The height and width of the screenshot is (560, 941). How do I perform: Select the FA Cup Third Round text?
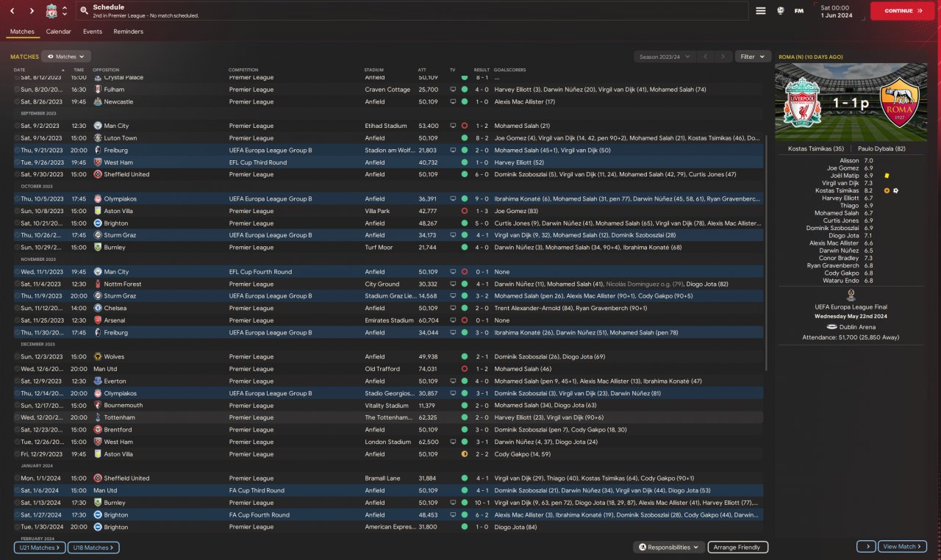257,490
